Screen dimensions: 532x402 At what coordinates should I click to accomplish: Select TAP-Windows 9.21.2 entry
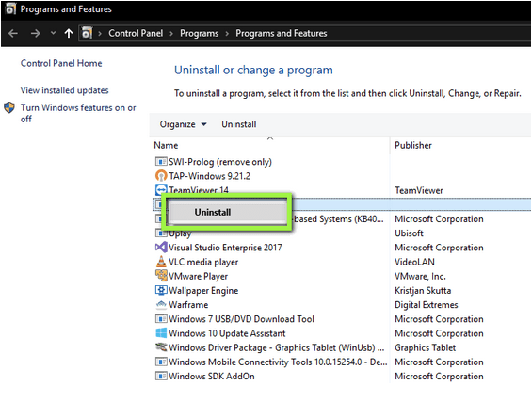(209, 176)
